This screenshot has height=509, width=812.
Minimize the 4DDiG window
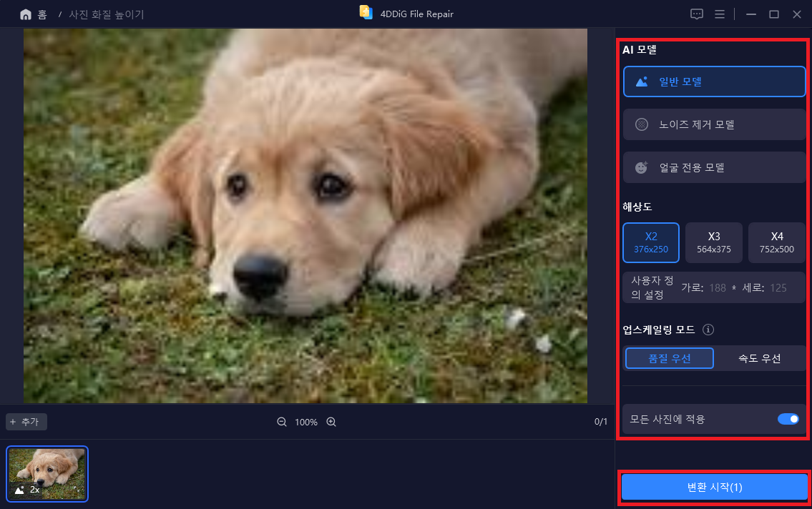point(751,14)
